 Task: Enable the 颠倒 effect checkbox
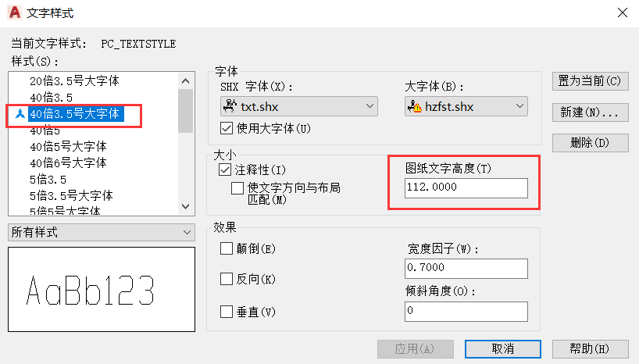coord(227,249)
